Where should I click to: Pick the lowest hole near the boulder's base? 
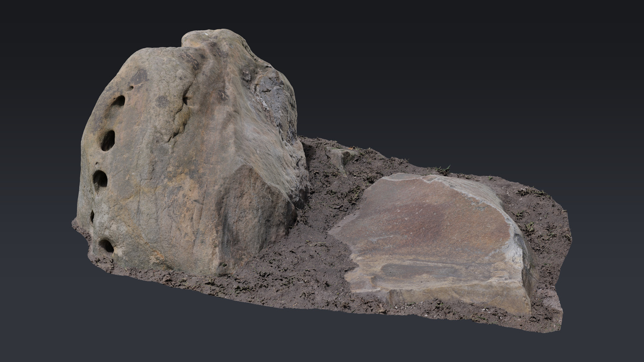[x=106, y=246]
